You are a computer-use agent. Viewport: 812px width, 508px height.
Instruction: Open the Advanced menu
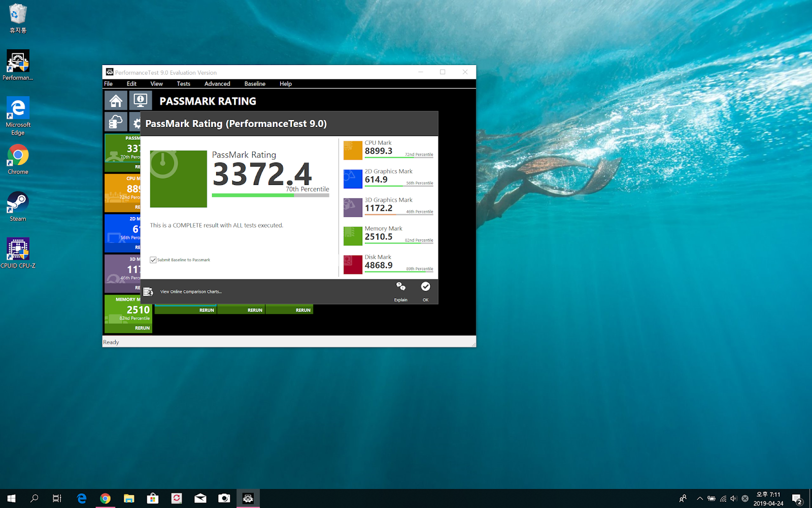point(217,84)
